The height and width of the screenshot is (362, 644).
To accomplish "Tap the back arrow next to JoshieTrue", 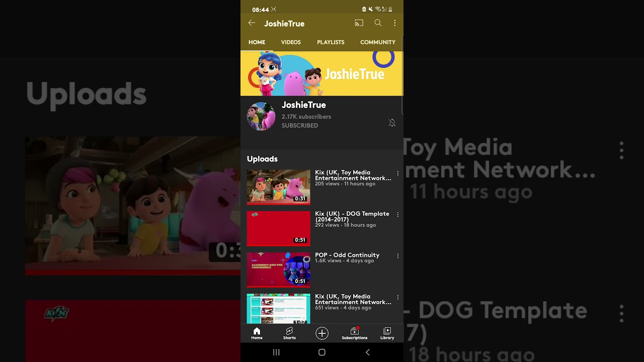I will click(x=252, y=23).
